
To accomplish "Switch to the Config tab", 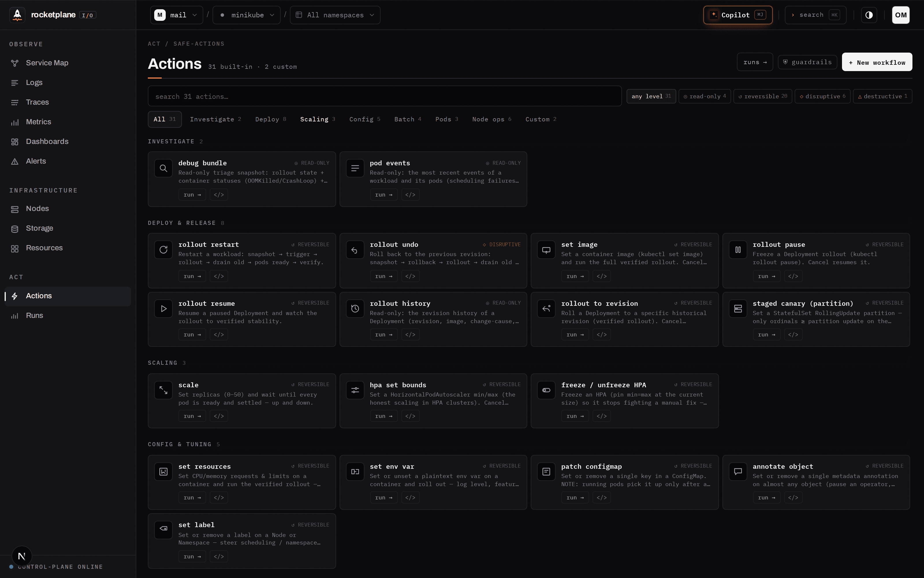I will (365, 119).
